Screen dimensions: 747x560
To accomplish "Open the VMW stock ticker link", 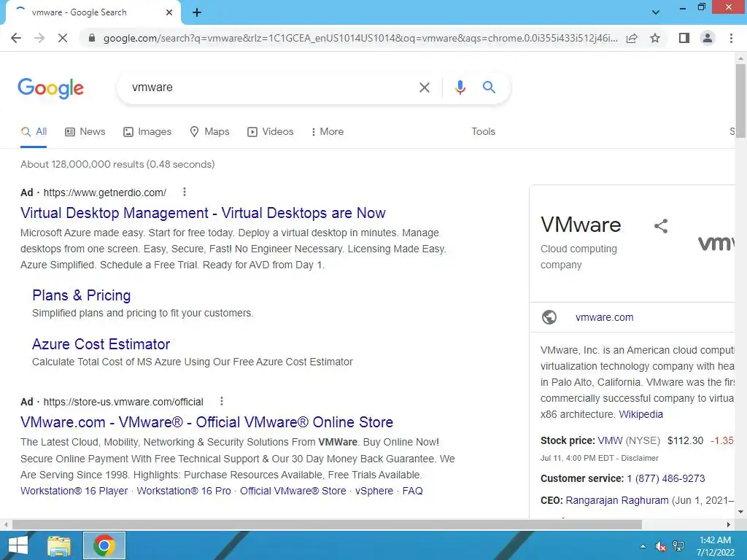I will (x=610, y=440).
